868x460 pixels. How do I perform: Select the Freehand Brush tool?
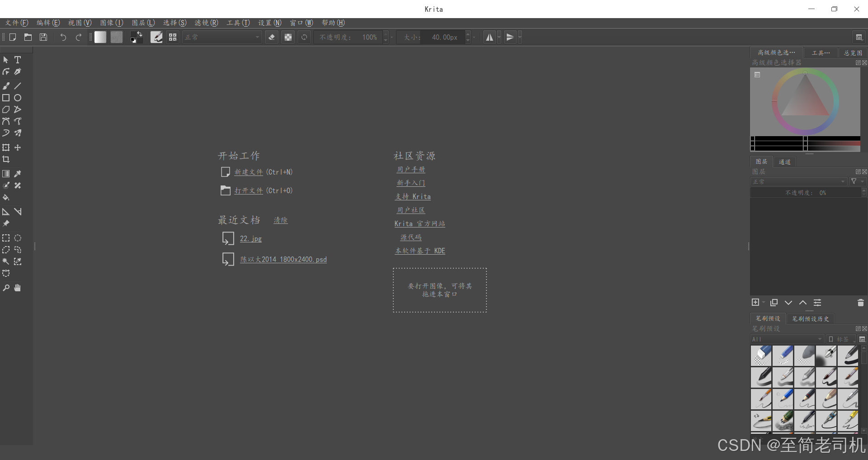point(6,86)
